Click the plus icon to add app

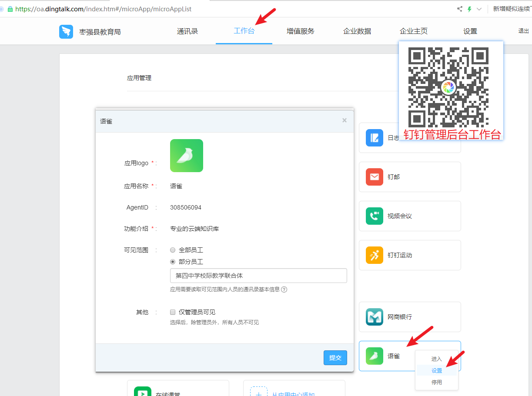click(x=258, y=392)
